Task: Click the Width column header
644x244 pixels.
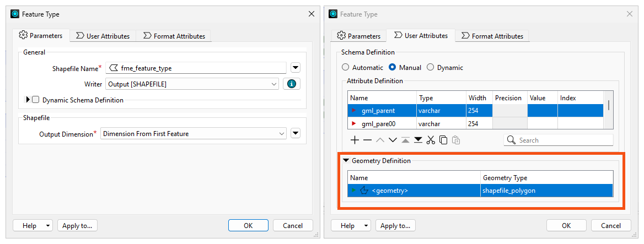Action: pos(479,98)
